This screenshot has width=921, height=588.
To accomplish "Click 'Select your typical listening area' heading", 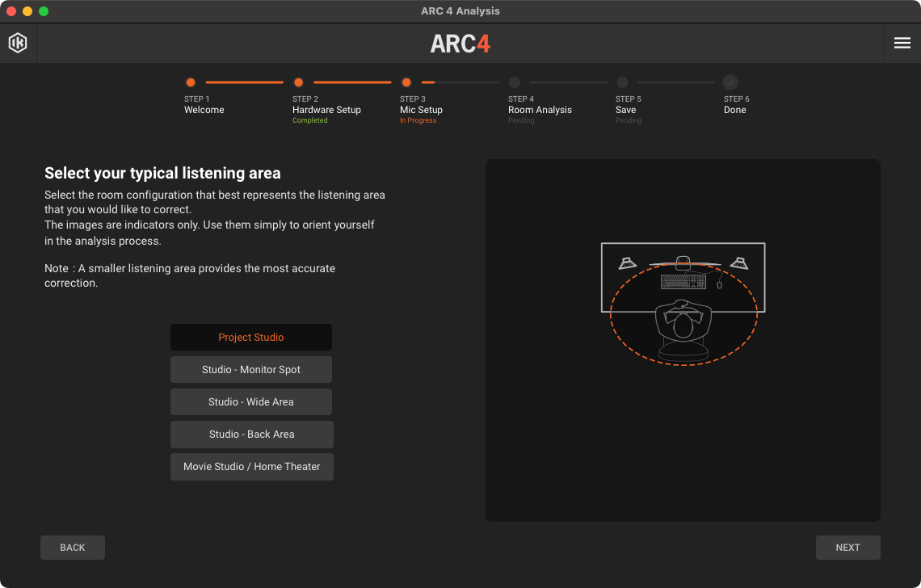I will tap(162, 174).
